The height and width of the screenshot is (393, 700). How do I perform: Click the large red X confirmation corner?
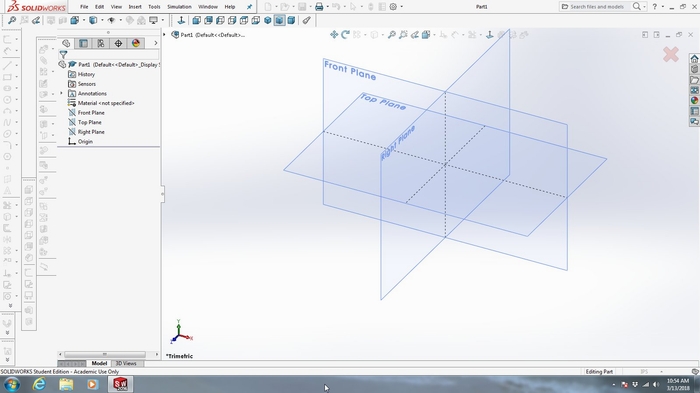click(671, 54)
